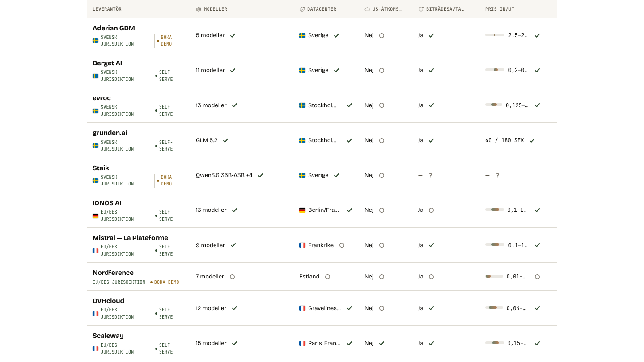The width and height of the screenshot is (644, 362).
Task: Click Self-serve tag on grunden.ai row
Action: pyautogui.click(x=164, y=146)
